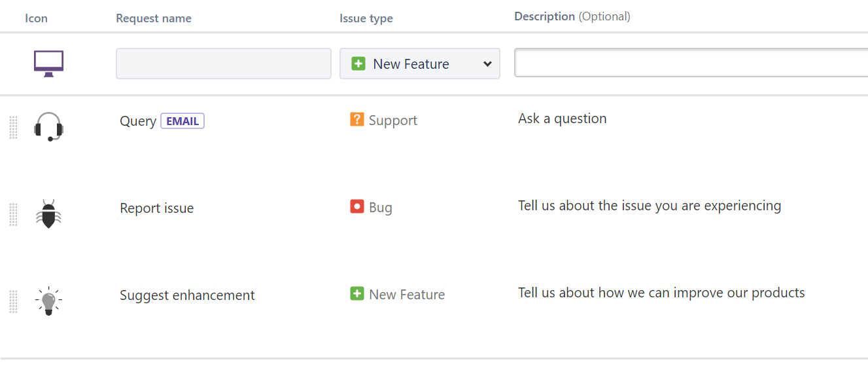This screenshot has height=370, width=868.
Task: Focus the Description input field
Action: coord(691,63)
